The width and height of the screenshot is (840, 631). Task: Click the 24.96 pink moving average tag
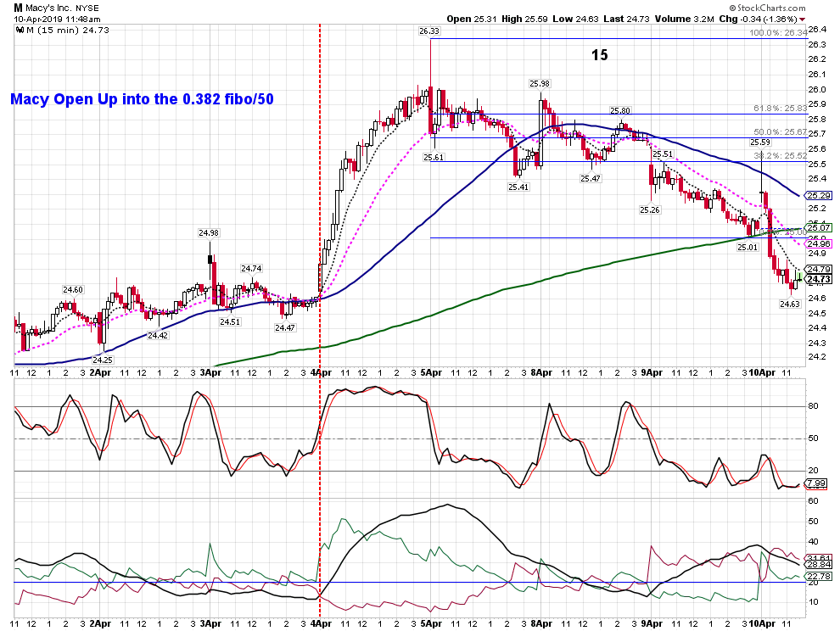(819, 244)
